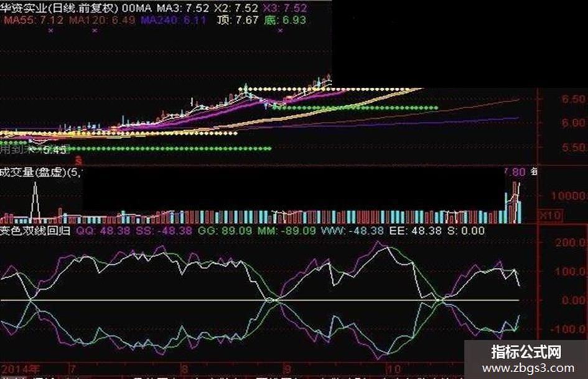
Task: Jump to month 10 on time axis
Action: click(394, 369)
